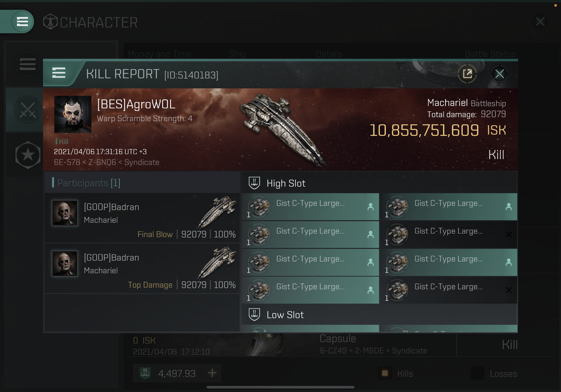The height and width of the screenshot is (392, 561).
Task: Toggle the Kills filter checkbox
Action: coord(385,373)
